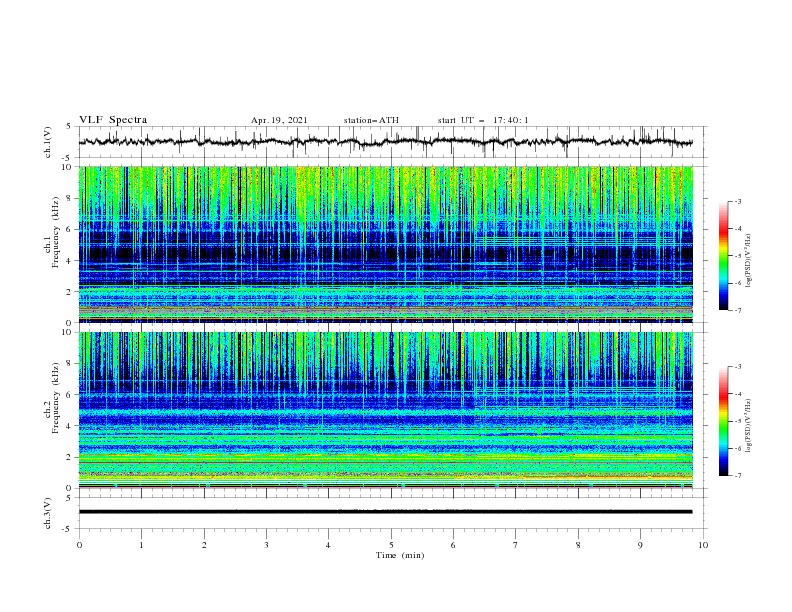Click the "station=ATH" label

371,120
